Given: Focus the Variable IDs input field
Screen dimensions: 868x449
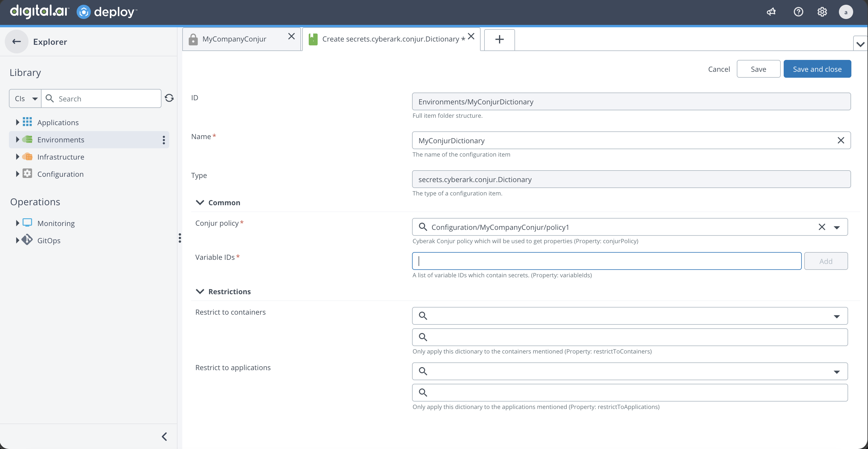Looking at the screenshot, I should (606, 261).
